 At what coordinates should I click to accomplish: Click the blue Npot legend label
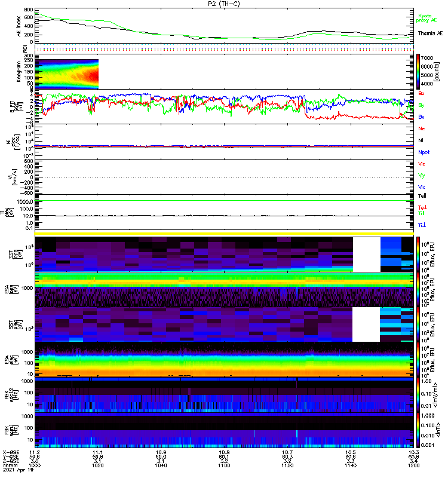pyautogui.click(x=424, y=152)
